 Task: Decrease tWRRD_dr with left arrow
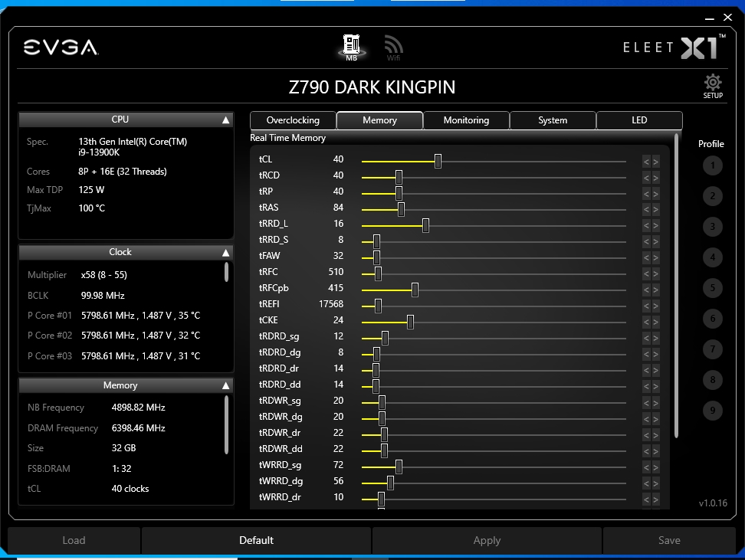646,499
